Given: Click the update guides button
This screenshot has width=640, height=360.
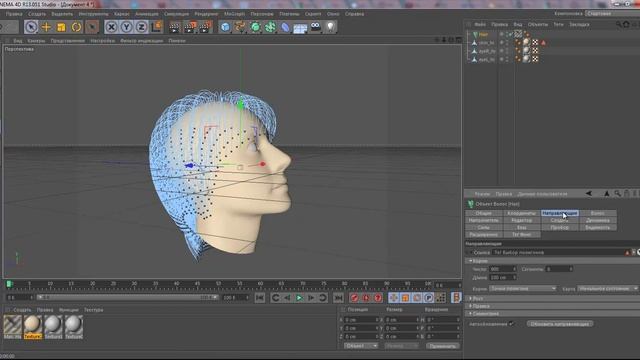Looking at the screenshot, I should (x=560, y=324).
